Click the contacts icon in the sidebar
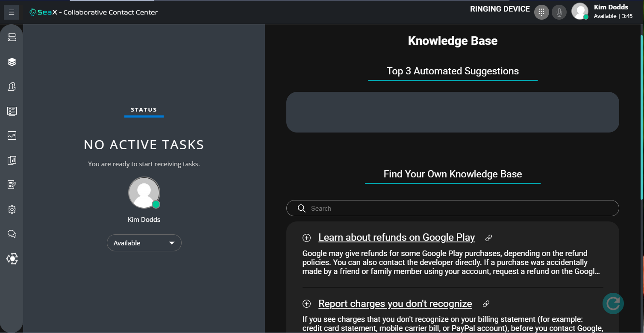This screenshot has height=333, width=644. click(12, 86)
